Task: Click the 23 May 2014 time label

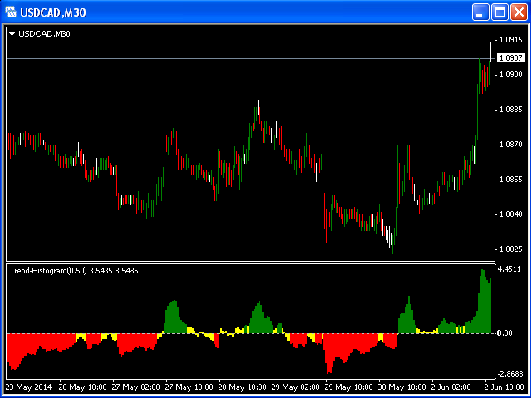Action: (x=30, y=387)
